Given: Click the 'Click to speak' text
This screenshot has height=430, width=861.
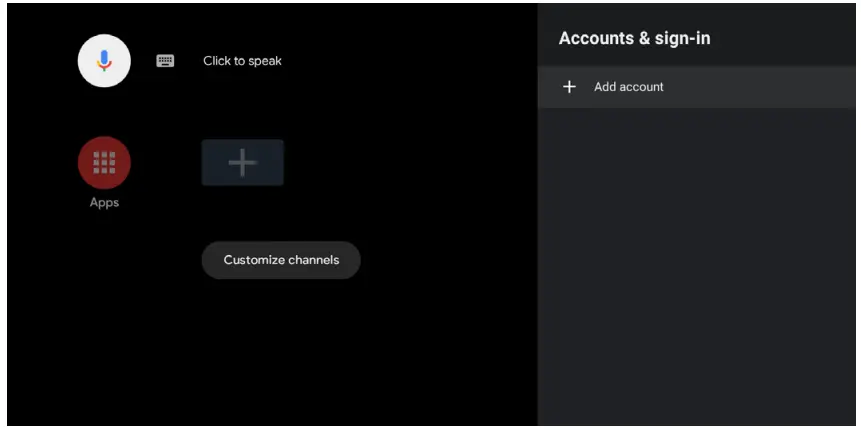Looking at the screenshot, I should (242, 61).
